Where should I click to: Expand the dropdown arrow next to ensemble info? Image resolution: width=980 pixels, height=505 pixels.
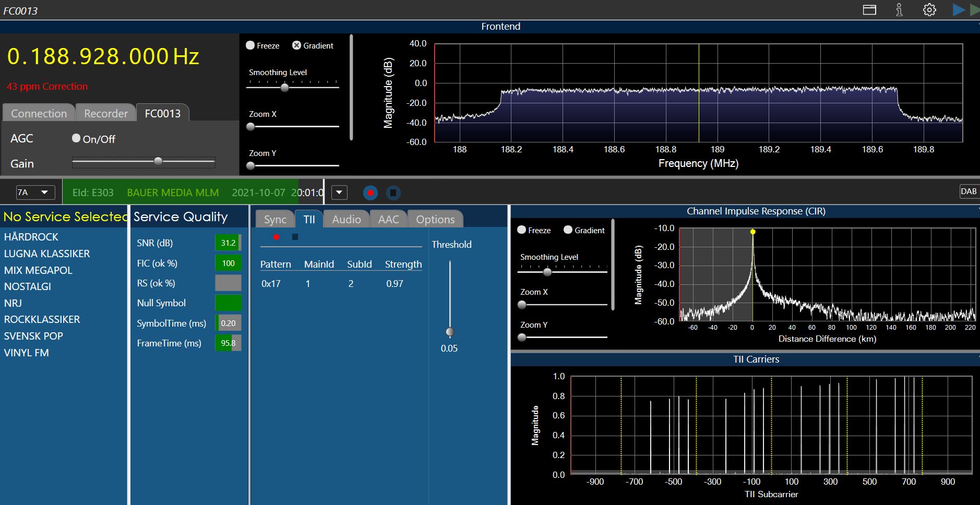(x=339, y=193)
